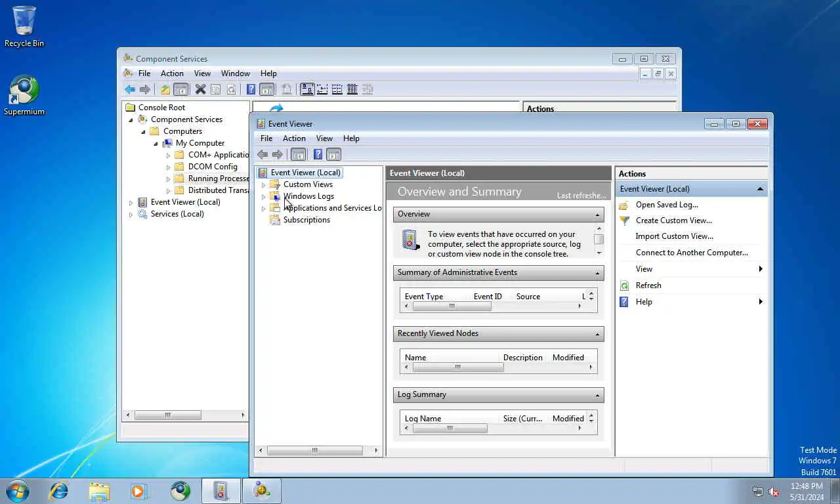Click Supermium taskbar icon
840x504 pixels.
tap(180, 491)
